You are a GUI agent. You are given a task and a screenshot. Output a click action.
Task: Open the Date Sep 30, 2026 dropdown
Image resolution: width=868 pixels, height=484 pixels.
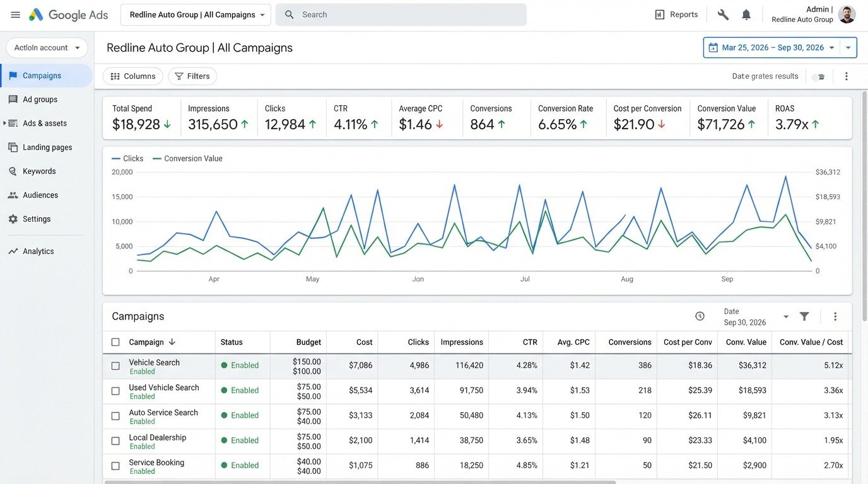[x=756, y=316]
